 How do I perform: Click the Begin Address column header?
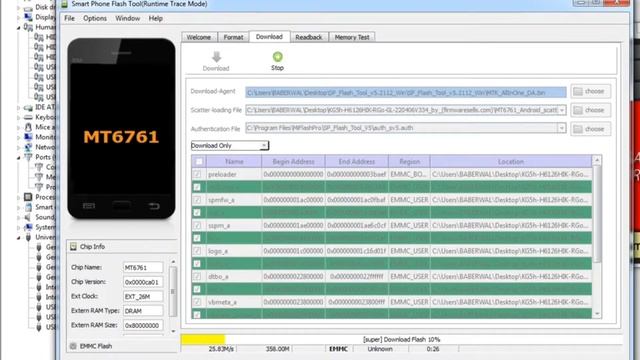293,162
